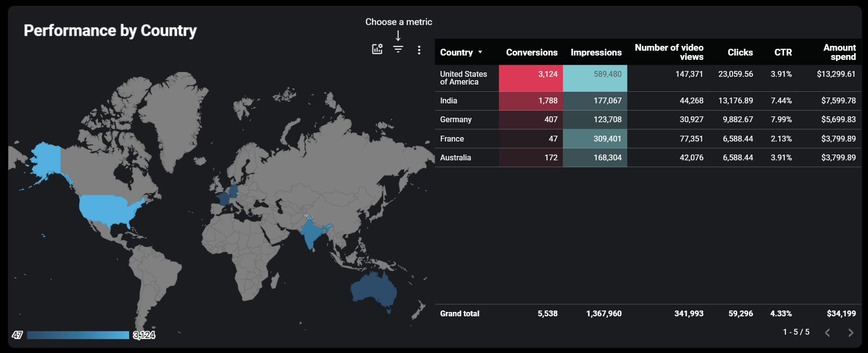Sort table by Amount spend header
Viewport: 868px width, 353px height.
(x=839, y=52)
